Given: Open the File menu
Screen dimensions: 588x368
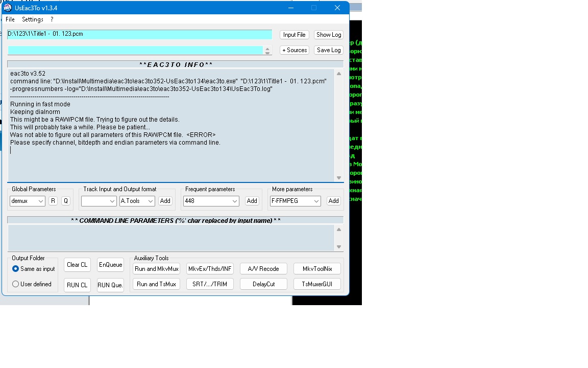Looking at the screenshot, I should point(10,19).
